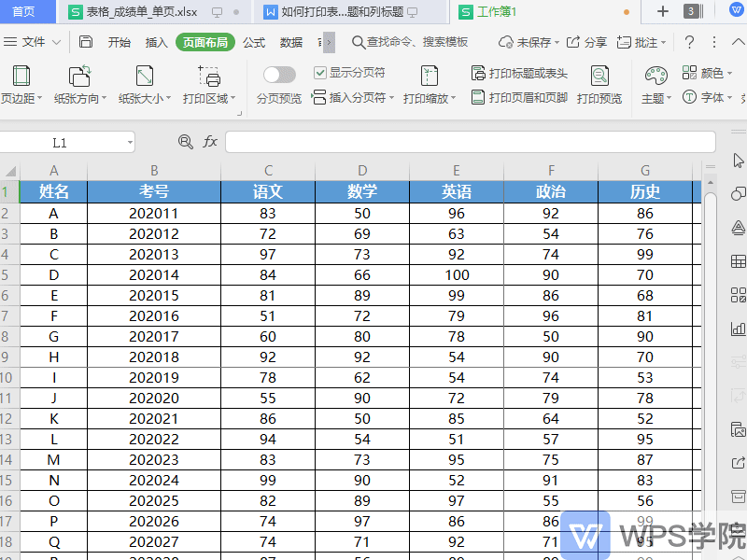Screen dimensions: 747x560
Task: Click the 打印缩放 print scaling icon
Action: [430, 77]
